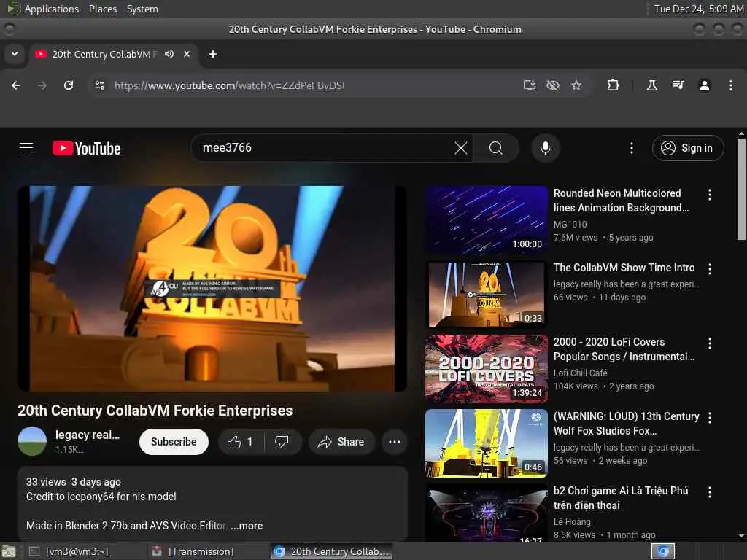Open options menu for Rounded Neon video
The height and width of the screenshot is (560, 747).
tap(710, 194)
